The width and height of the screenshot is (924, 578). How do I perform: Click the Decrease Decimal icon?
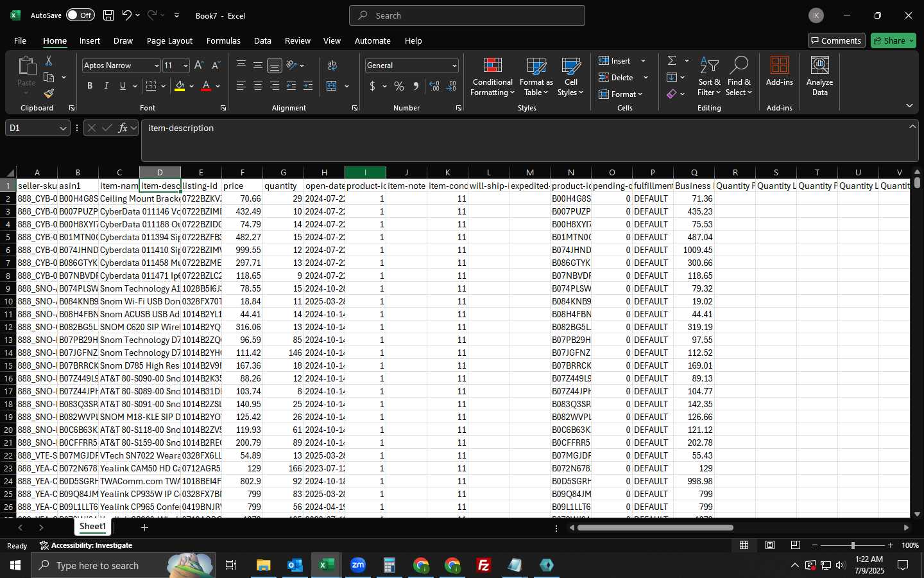click(451, 86)
